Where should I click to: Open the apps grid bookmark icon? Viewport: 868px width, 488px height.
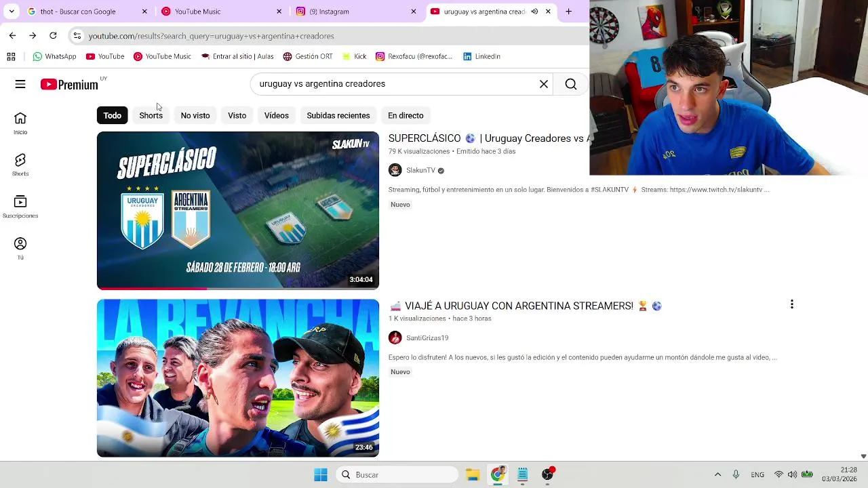[11, 56]
